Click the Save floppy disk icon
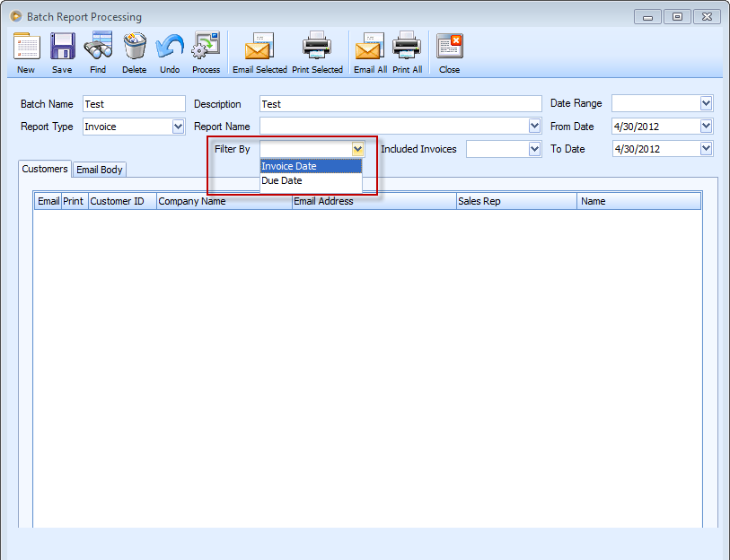This screenshot has width=730, height=560. click(62, 47)
